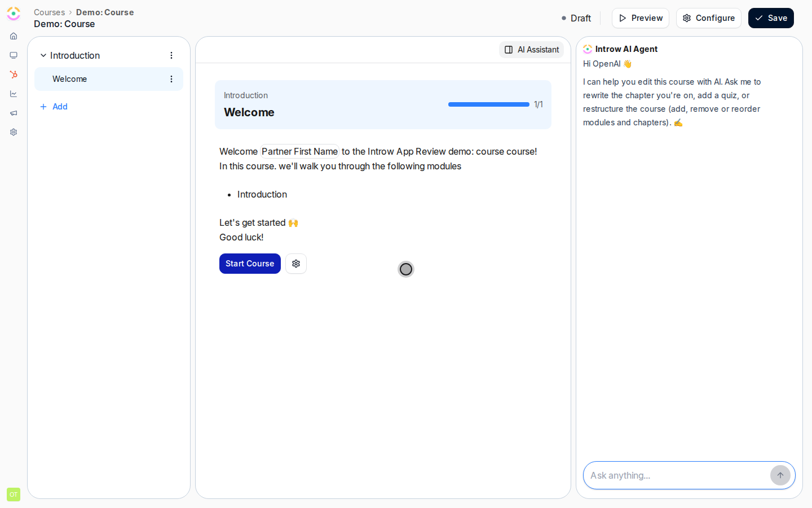
Task: Open the megaphone announcements icon
Action: click(x=14, y=113)
